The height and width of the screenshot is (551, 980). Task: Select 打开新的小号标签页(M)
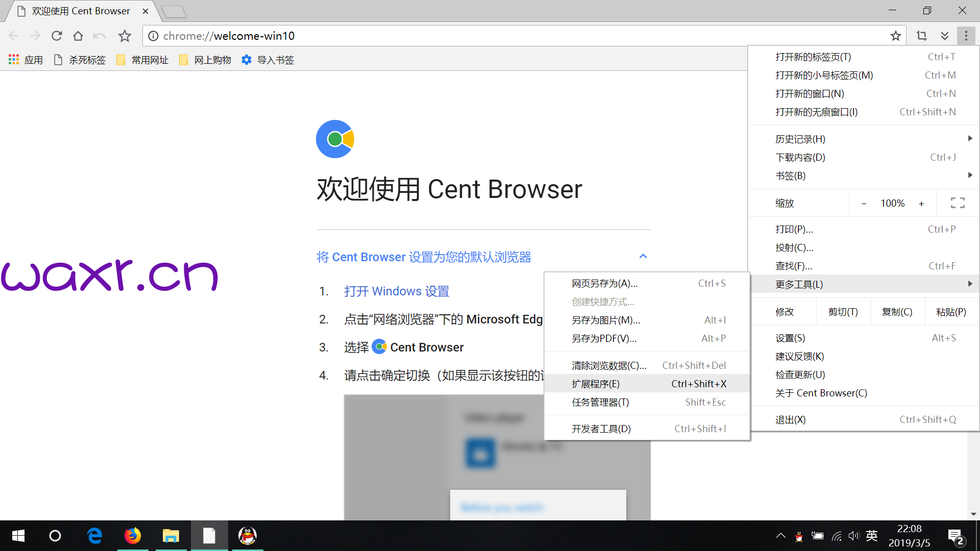tap(864, 75)
